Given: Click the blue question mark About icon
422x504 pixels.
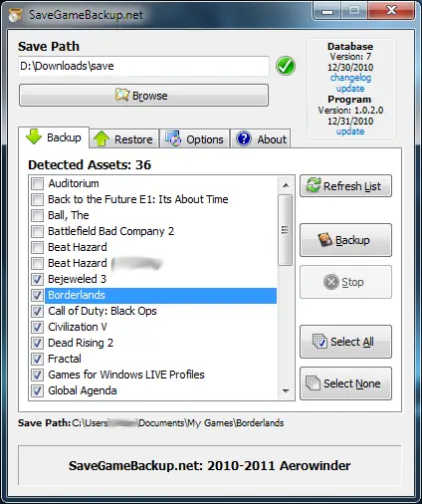Looking at the screenshot, I should (244, 138).
